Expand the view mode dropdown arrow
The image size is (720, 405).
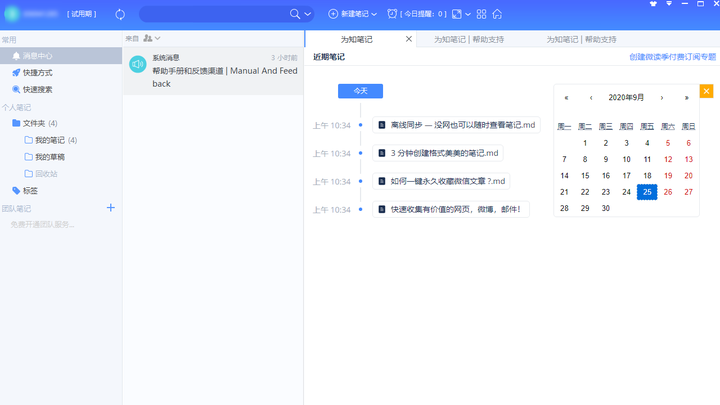468,14
